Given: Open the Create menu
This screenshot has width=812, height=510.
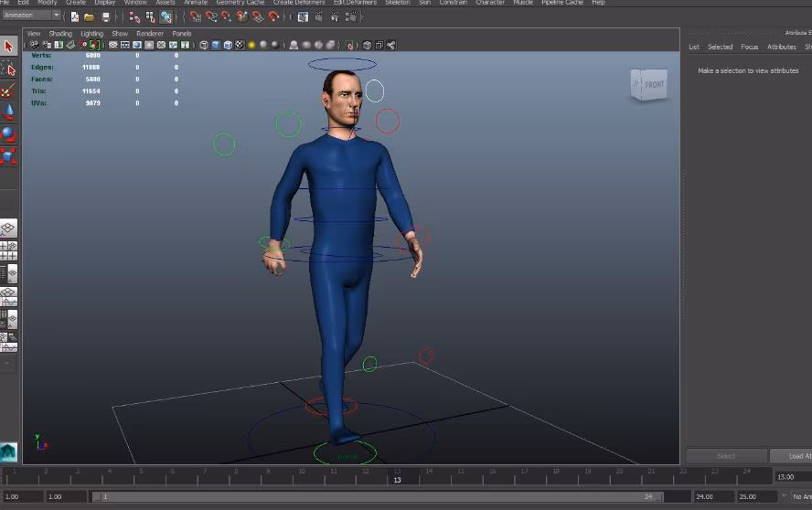Looking at the screenshot, I should (76, 3).
